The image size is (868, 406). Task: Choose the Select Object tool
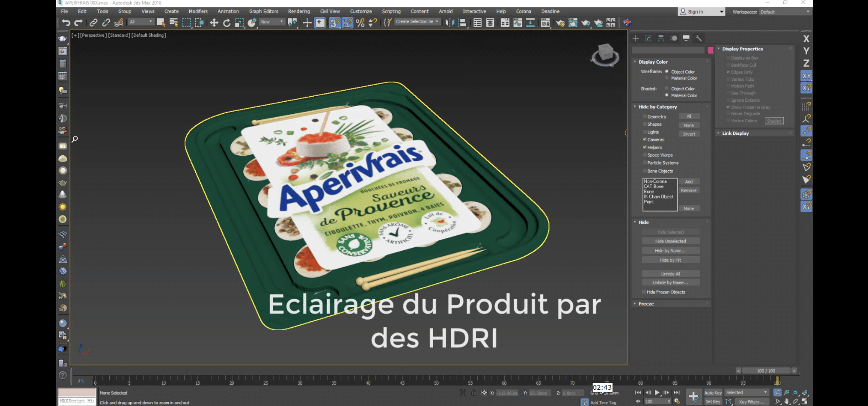161,23
